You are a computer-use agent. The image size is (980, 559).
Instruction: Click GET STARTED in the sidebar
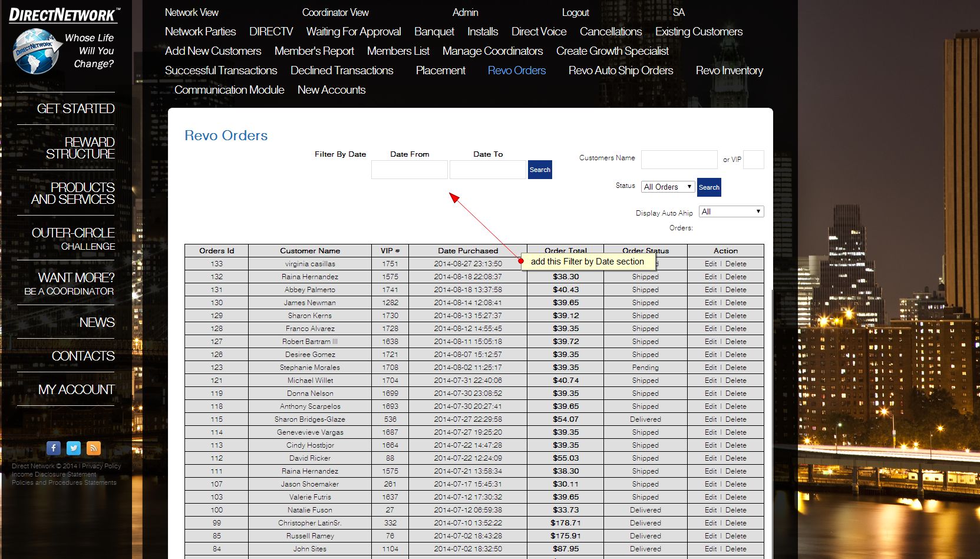point(75,109)
